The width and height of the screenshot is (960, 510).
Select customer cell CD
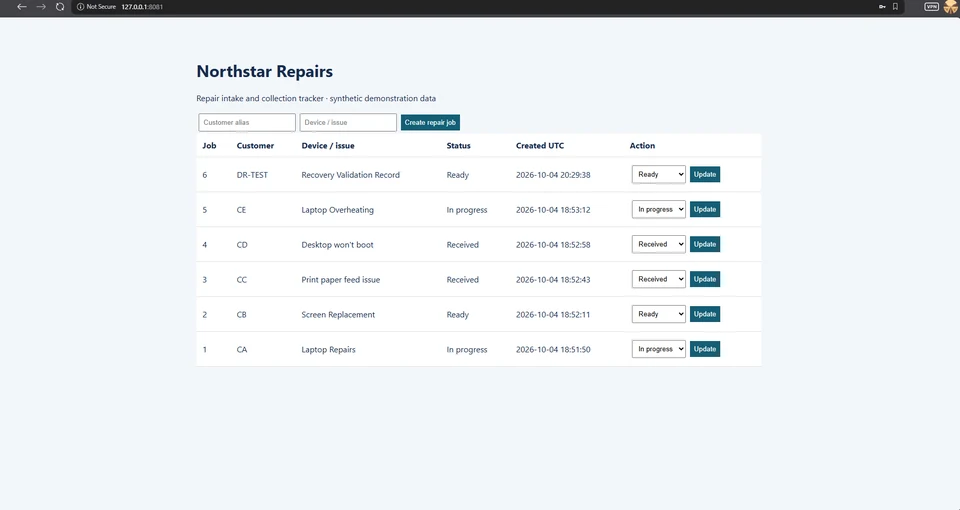tap(242, 245)
